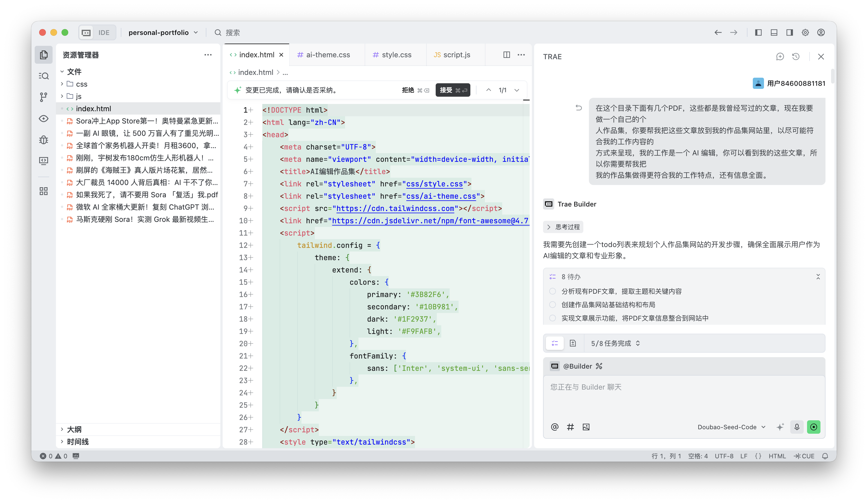Click the microphone voice input icon
This screenshot has height=503, width=868.
(x=797, y=427)
